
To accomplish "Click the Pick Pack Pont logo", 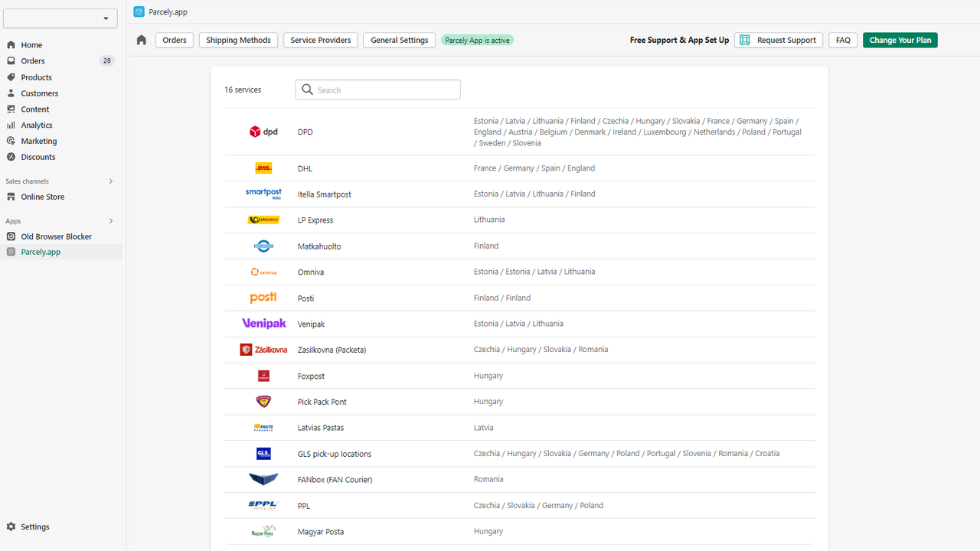I will pyautogui.click(x=263, y=402).
